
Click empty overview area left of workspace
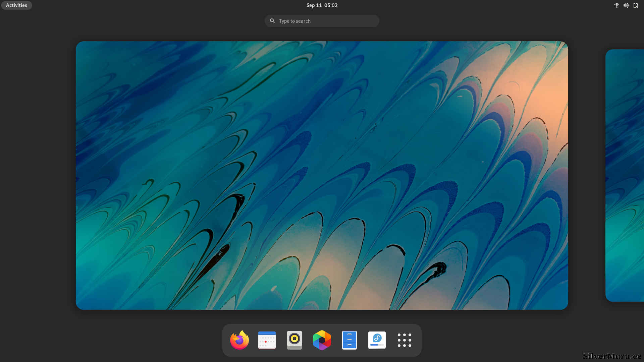point(37,175)
